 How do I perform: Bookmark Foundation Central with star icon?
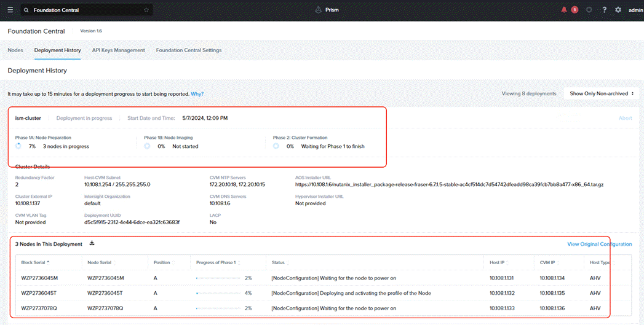pyautogui.click(x=146, y=10)
